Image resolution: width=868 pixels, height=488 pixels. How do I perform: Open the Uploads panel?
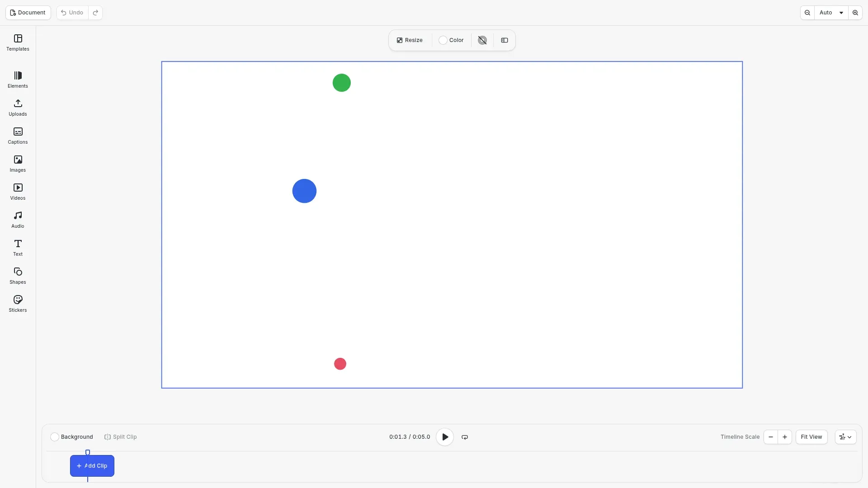18,108
